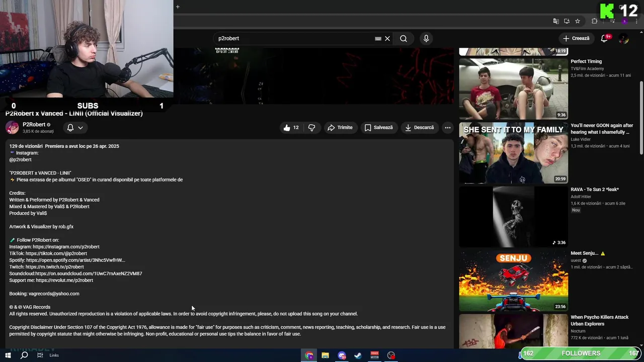
Task: Open the Twitch p2robert link
Action: (x=55, y=267)
